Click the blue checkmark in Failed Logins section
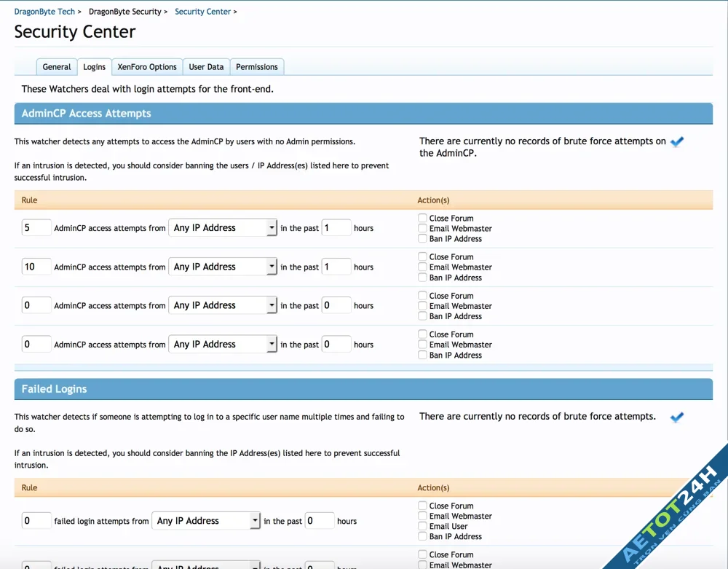728x569 pixels. (677, 417)
